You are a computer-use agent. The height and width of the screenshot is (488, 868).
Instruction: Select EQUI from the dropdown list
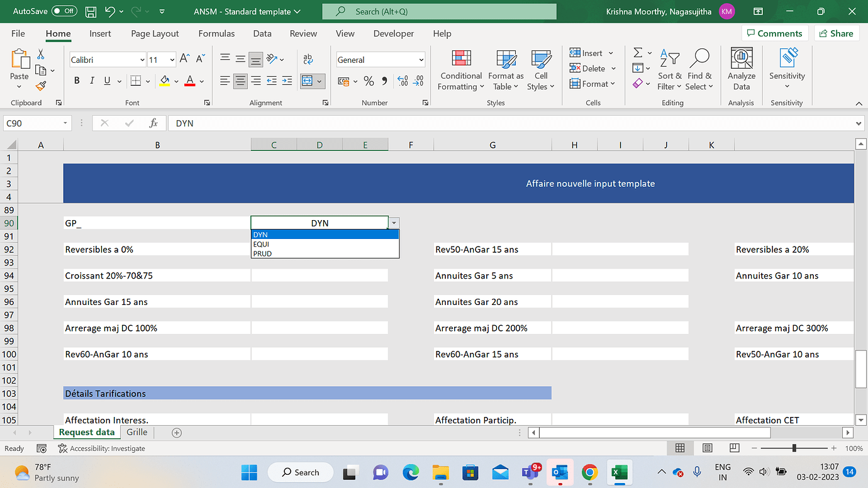tap(261, 244)
